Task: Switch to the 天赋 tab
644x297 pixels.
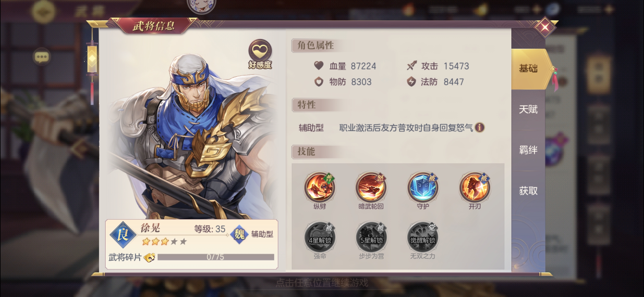Action: click(x=528, y=110)
